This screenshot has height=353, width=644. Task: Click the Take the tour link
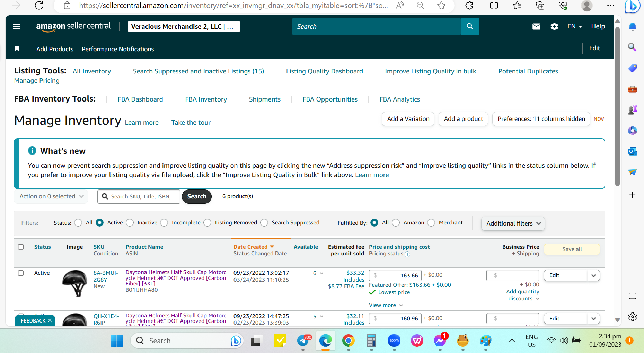click(x=191, y=123)
